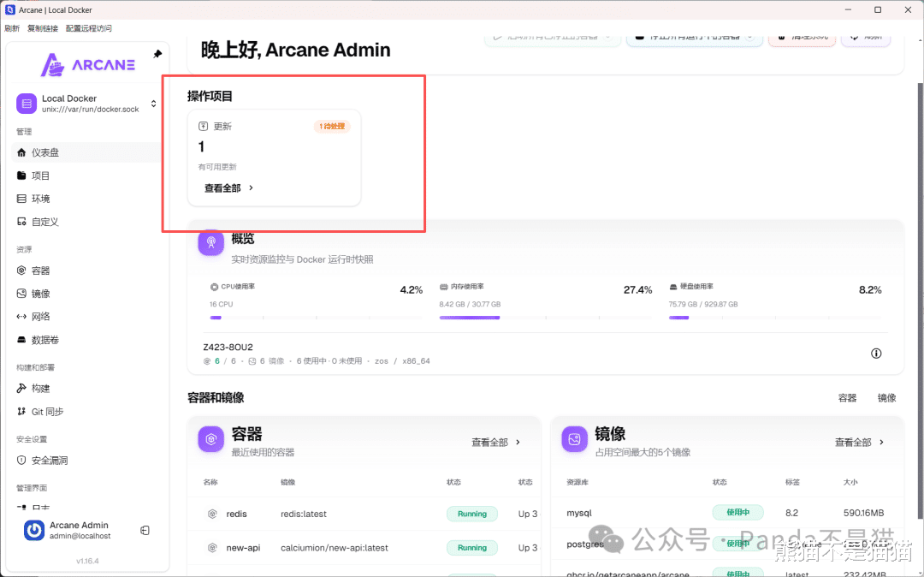Click calciumion/new-api:latest image text
Image resolution: width=924 pixels, height=577 pixels.
(335, 548)
